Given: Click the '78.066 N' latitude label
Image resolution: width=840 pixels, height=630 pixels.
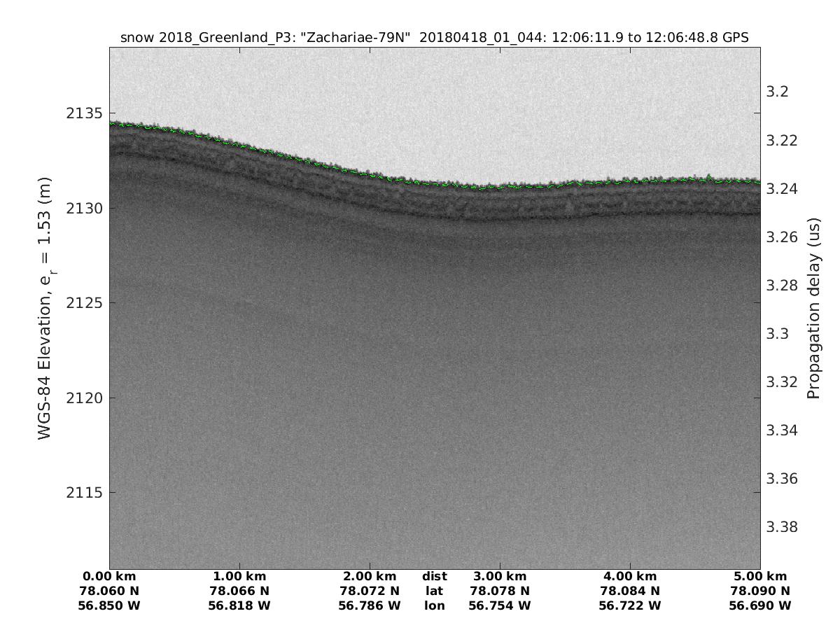Looking at the screenshot, I should 239,591.
